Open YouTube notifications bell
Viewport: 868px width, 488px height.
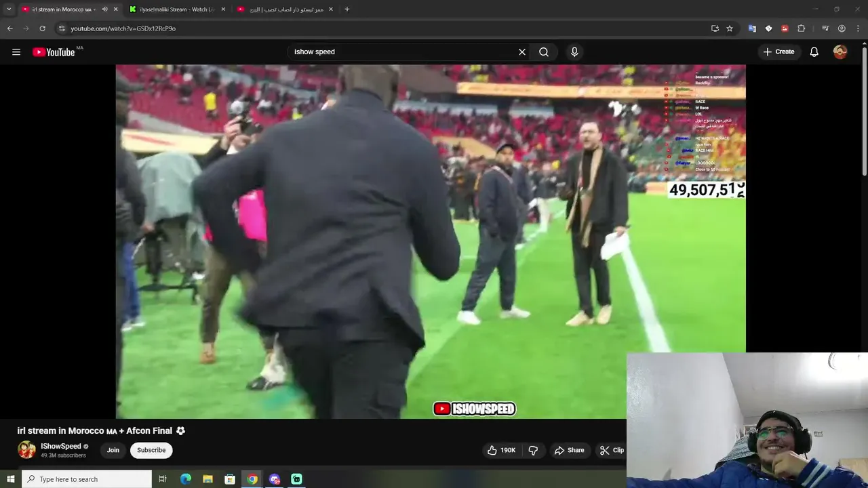point(814,52)
